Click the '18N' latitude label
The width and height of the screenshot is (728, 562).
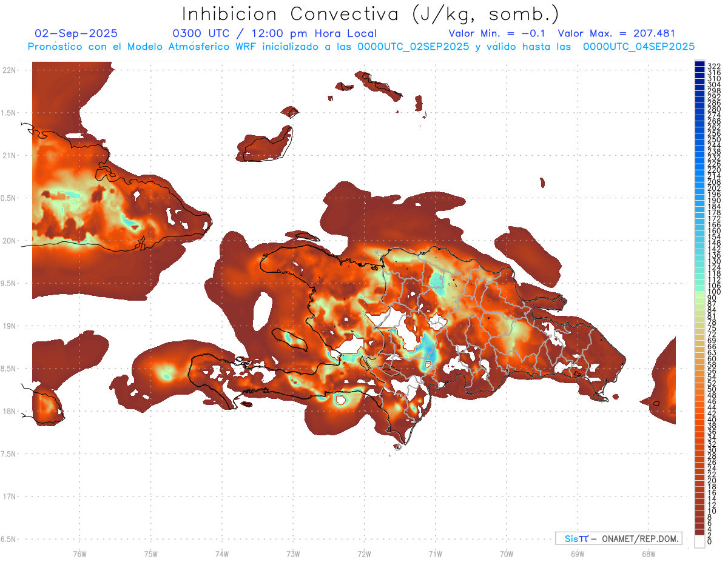(x=9, y=411)
